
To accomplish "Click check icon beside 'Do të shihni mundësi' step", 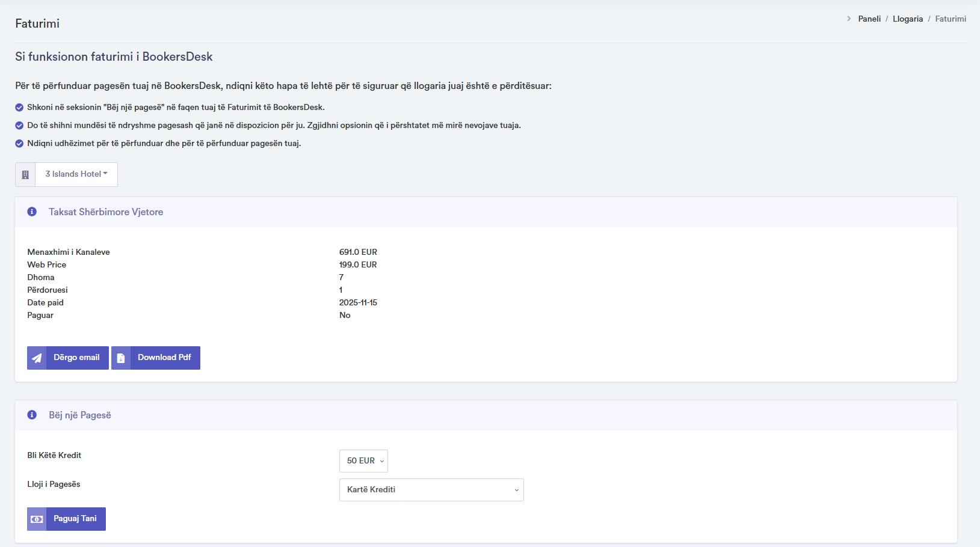I will 19,126.
